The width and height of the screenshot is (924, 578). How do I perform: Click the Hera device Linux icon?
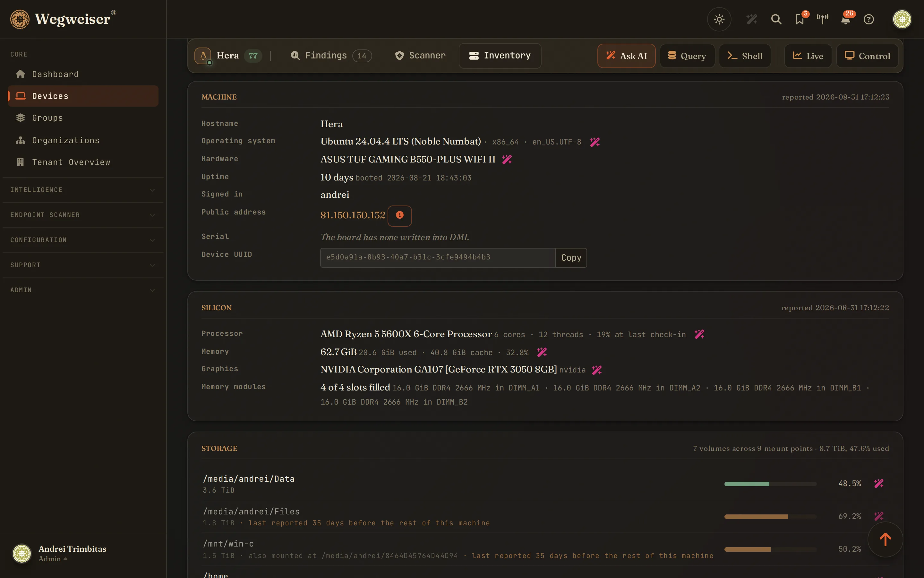(203, 56)
